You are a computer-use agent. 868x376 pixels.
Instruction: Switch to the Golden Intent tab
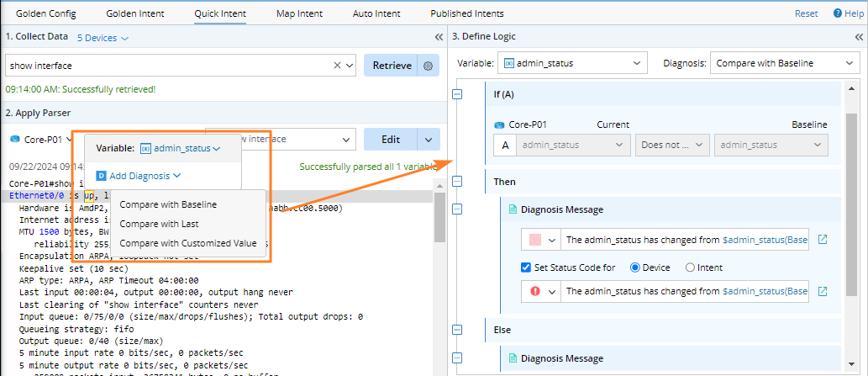point(135,13)
